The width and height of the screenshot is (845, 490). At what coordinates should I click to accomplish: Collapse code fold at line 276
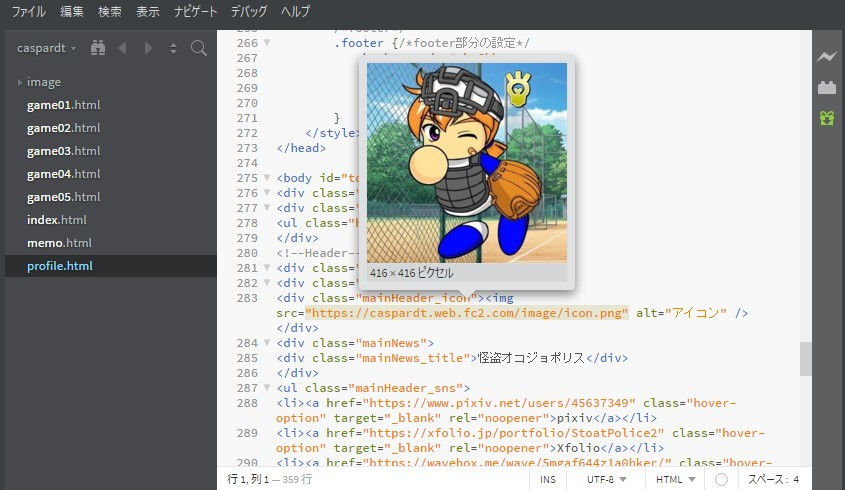click(267, 192)
